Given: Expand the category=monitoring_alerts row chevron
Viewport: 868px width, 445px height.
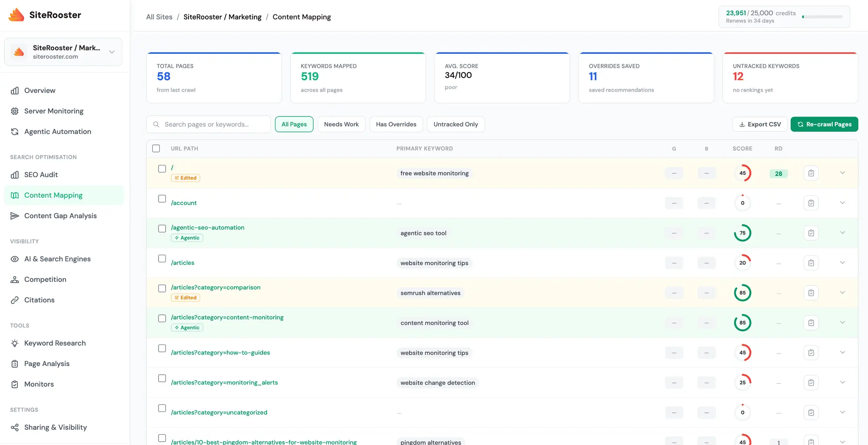Looking at the screenshot, I should (x=843, y=382).
